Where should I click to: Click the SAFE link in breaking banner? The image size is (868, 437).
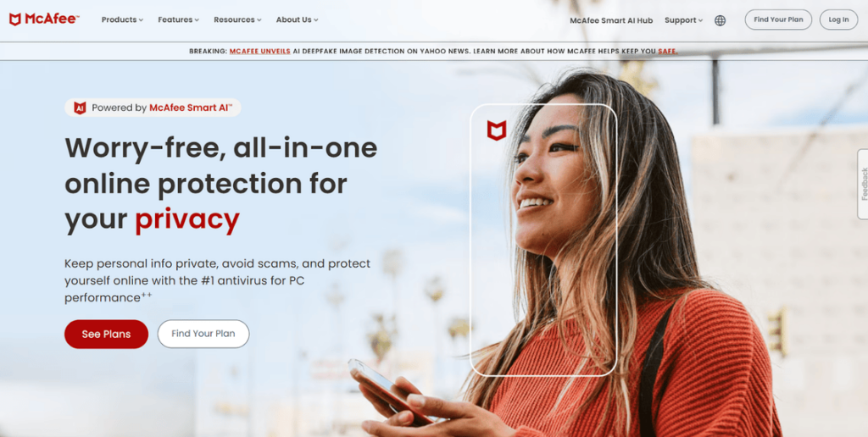[667, 52]
